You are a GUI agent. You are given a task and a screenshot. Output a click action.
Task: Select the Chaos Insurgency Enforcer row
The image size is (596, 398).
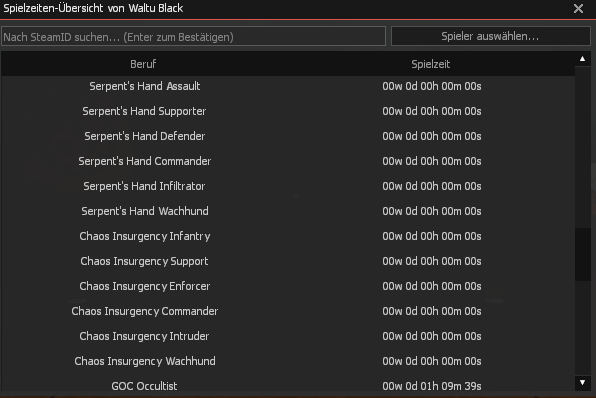click(288, 286)
